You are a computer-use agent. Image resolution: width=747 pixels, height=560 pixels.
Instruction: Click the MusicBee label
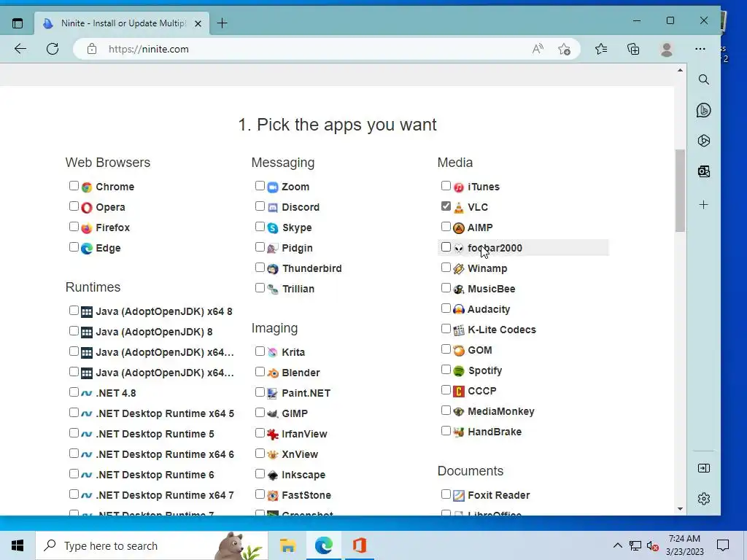491,289
